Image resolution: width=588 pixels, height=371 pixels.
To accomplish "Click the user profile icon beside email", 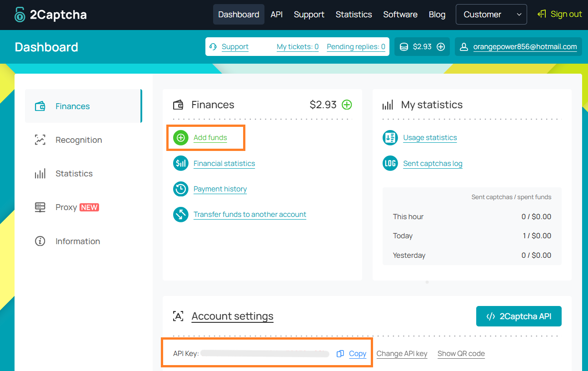I will click(x=464, y=47).
